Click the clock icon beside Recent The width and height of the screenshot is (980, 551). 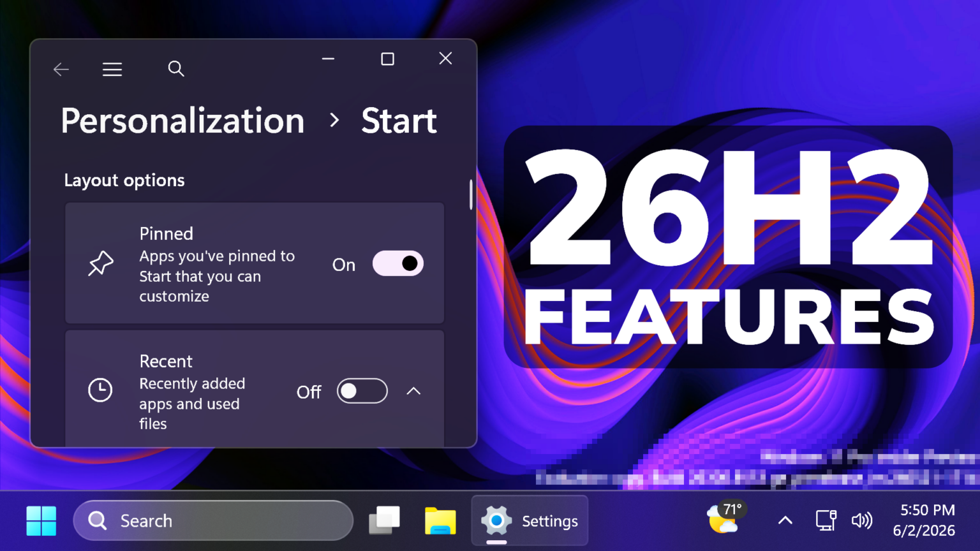[100, 390]
